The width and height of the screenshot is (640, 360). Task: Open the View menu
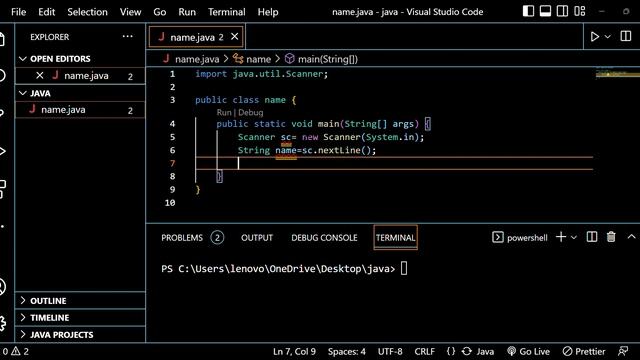[x=130, y=12]
